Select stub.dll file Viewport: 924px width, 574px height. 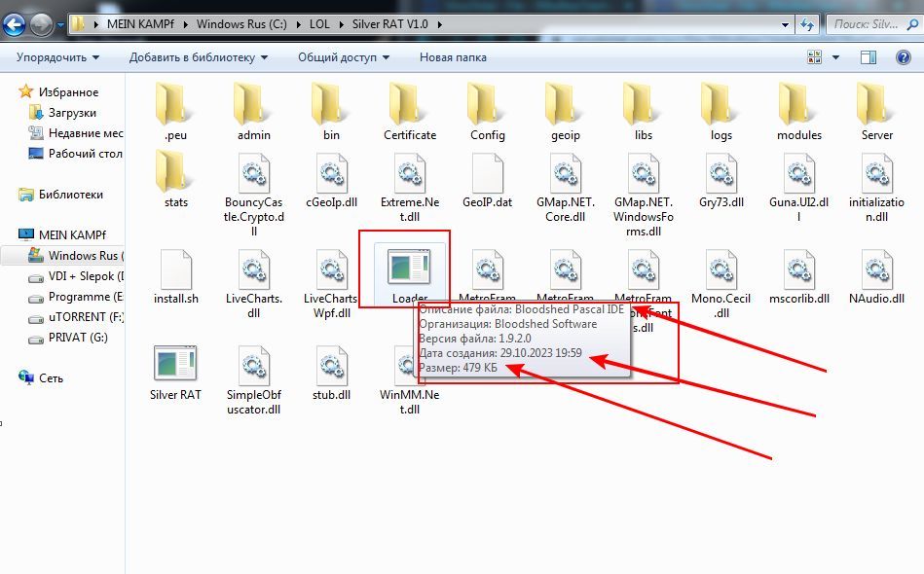[x=331, y=373]
